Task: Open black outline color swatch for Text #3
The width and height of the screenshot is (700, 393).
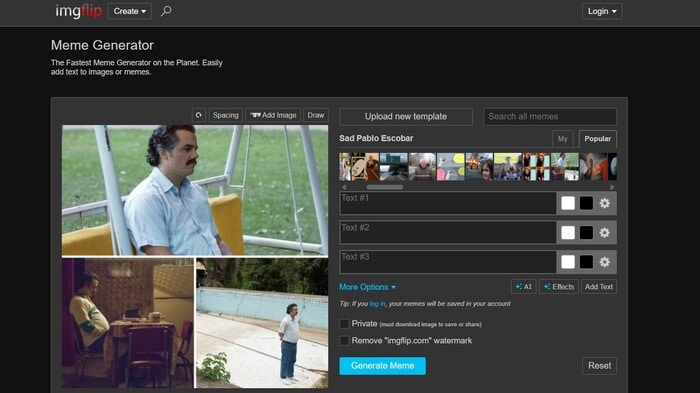Action: pyautogui.click(x=586, y=262)
